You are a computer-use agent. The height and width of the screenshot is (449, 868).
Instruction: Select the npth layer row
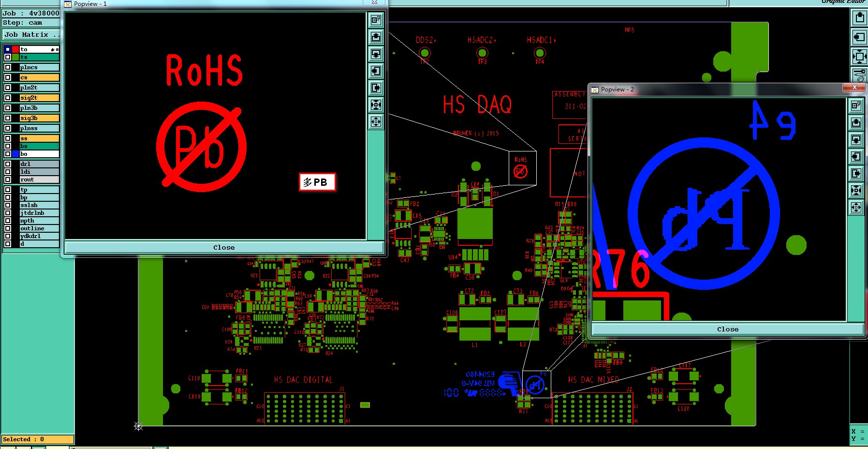pos(39,221)
